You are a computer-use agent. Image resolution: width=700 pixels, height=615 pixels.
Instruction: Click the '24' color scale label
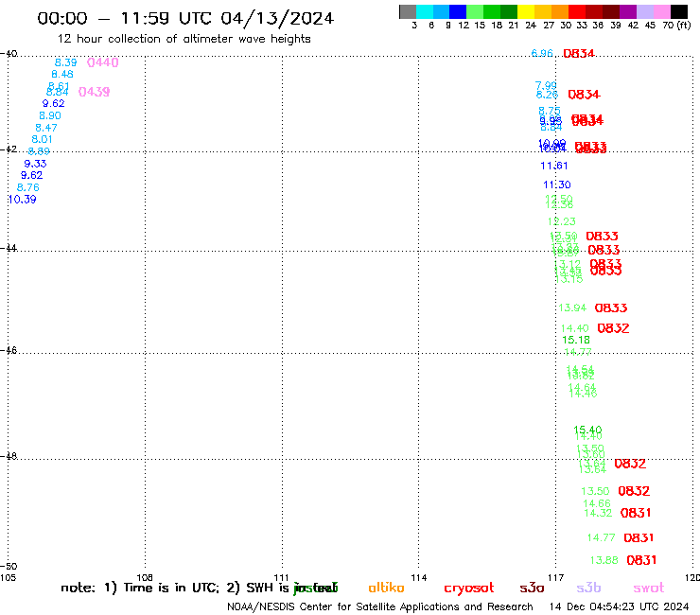tap(531, 26)
